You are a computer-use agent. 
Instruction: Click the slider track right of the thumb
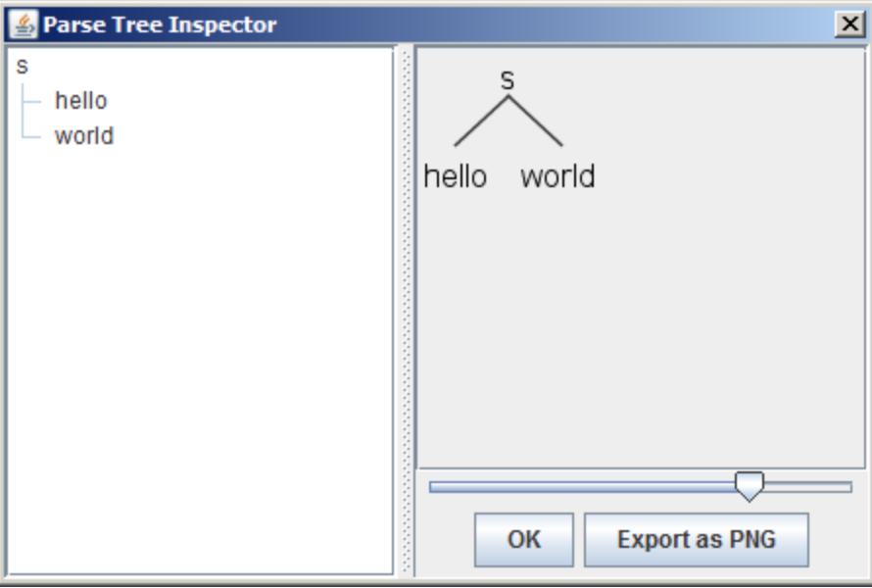click(x=807, y=487)
